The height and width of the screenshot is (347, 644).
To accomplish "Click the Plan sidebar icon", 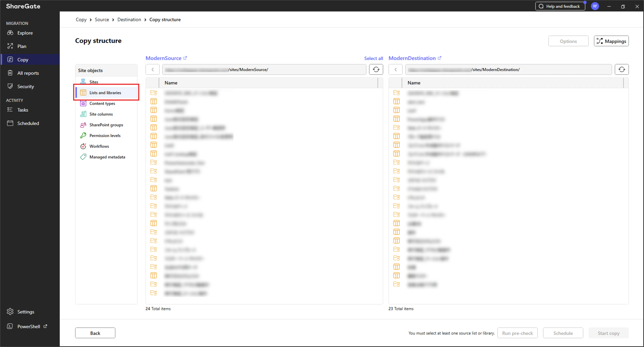I will 10,46.
